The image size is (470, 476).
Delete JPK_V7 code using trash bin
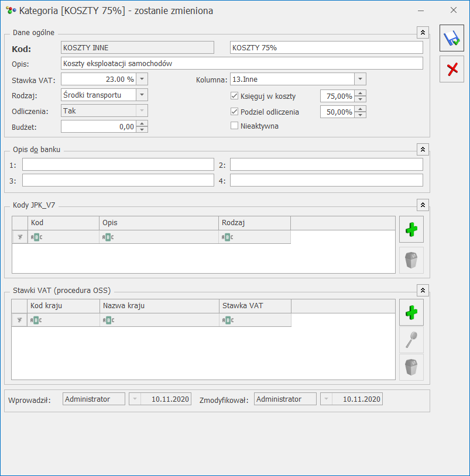click(x=411, y=260)
